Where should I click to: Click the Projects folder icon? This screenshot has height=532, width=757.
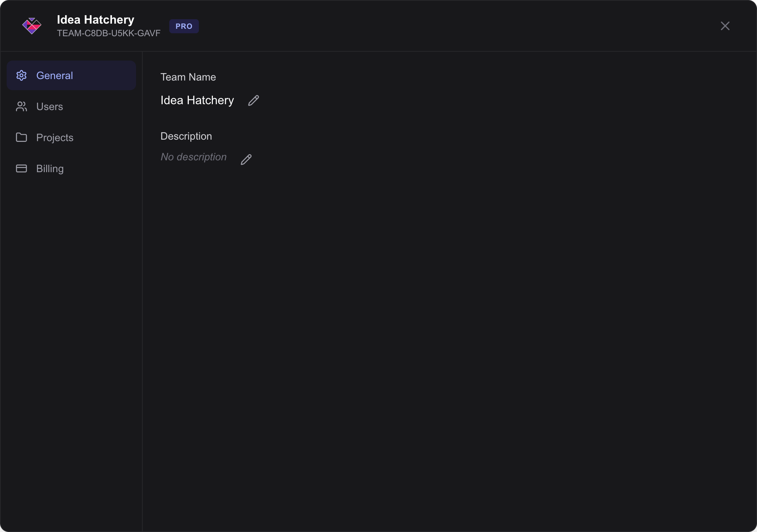21,137
